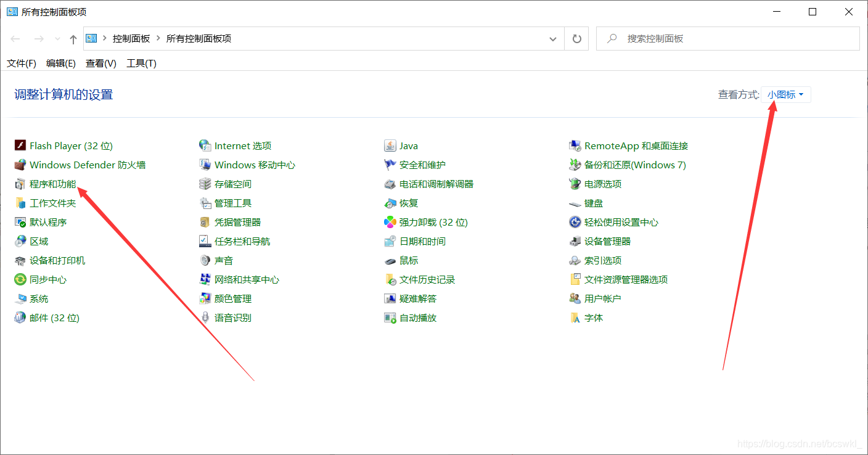Open 电源选项 settings

tap(602, 184)
